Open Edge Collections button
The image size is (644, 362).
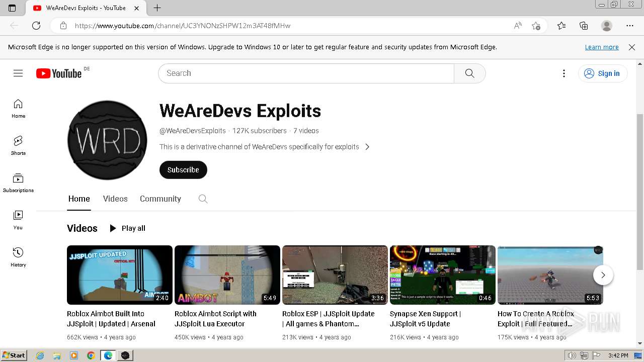[584, 26]
